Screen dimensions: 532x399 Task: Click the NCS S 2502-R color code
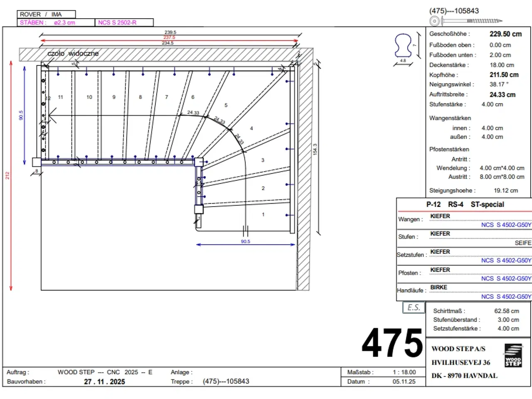[x=117, y=22]
